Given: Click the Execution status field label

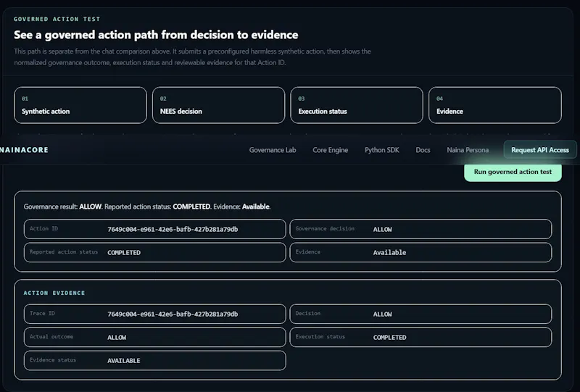Looking at the screenshot, I should (320, 336).
